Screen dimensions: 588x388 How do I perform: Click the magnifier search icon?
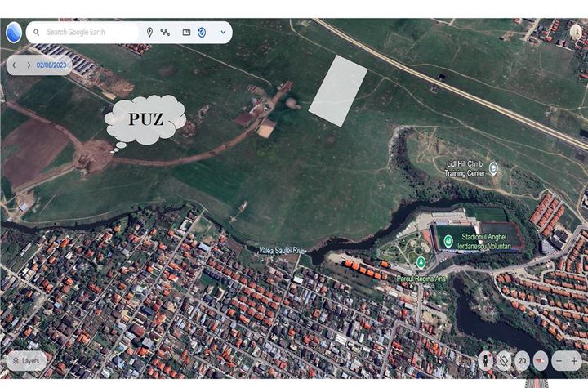[37, 33]
